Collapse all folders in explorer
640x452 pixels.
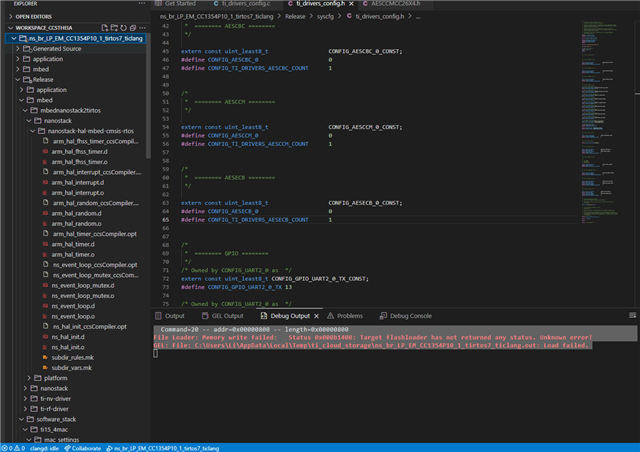(133, 28)
